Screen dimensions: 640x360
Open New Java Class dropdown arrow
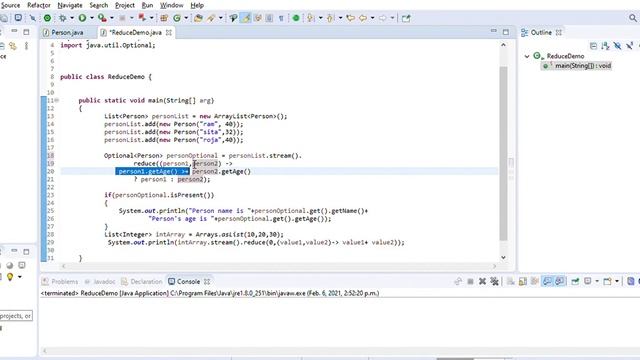(x=186, y=18)
